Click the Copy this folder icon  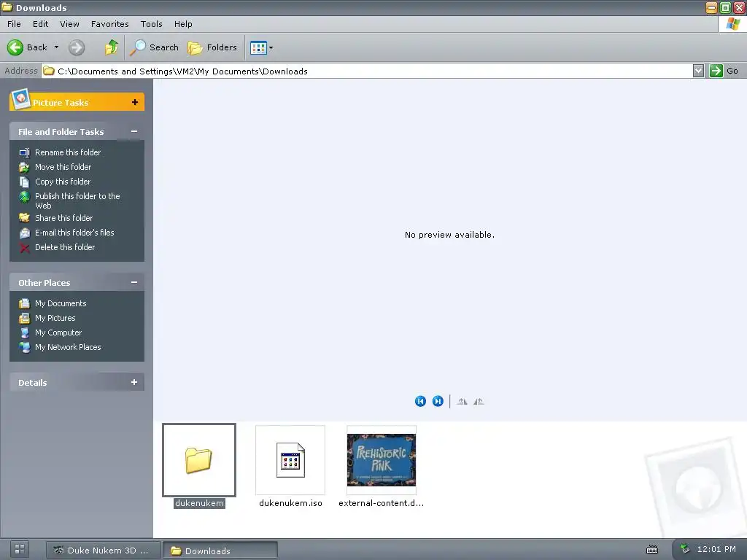[24, 182]
